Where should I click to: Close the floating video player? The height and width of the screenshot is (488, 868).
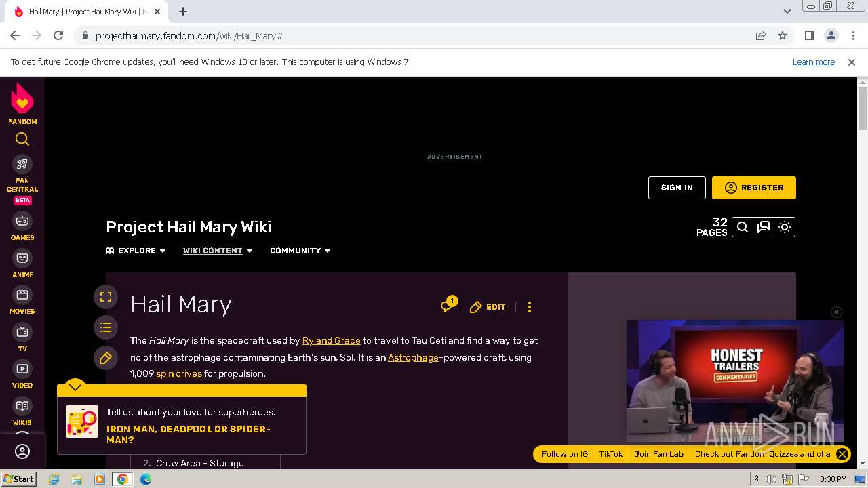coord(836,312)
